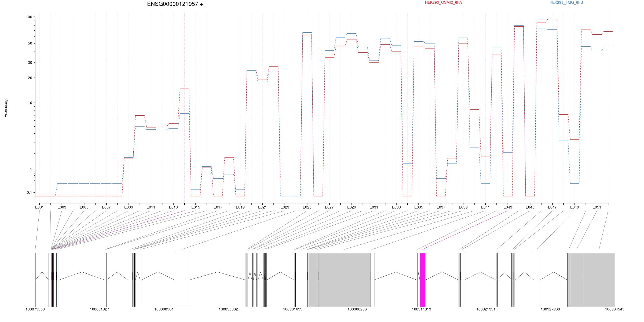
Task: Click exon label E049
Action: [575, 207]
